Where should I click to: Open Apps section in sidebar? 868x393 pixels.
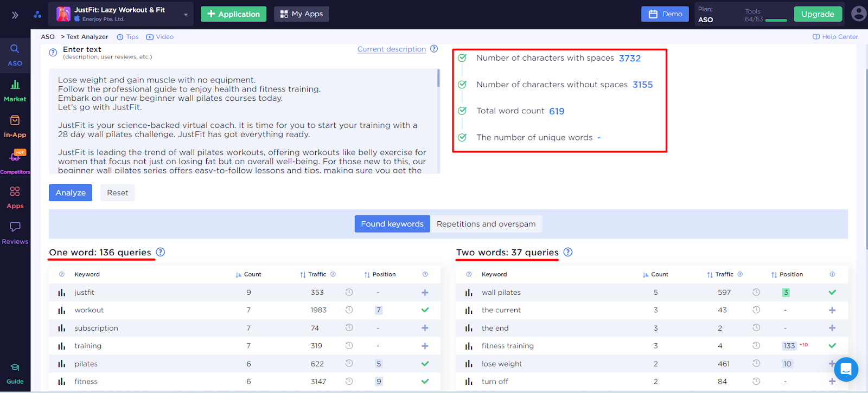[x=15, y=198]
